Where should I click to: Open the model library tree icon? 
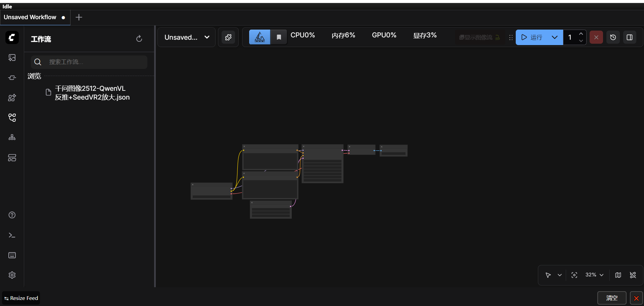[x=12, y=138]
